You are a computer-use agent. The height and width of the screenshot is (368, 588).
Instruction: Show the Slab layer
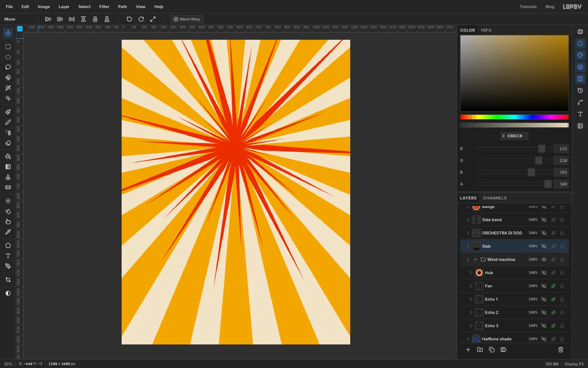coord(544,246)
